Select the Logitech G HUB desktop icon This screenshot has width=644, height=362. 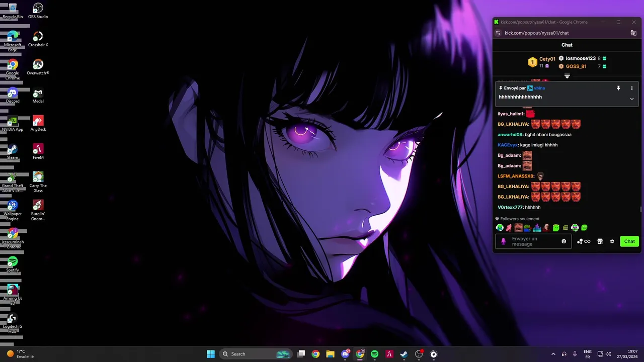[13, 323]
